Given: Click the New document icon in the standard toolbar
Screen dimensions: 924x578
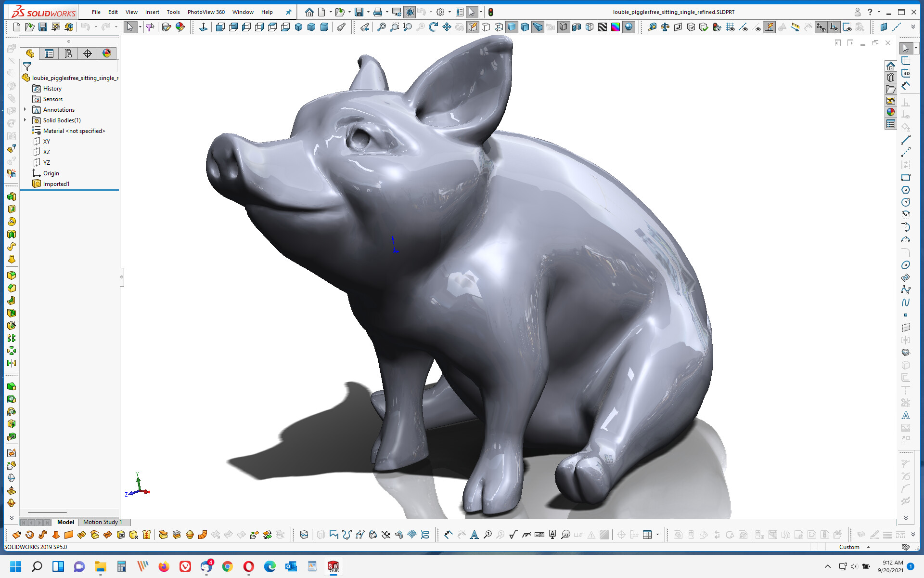Looking at the screenshot, I should (x=17, y=27).
